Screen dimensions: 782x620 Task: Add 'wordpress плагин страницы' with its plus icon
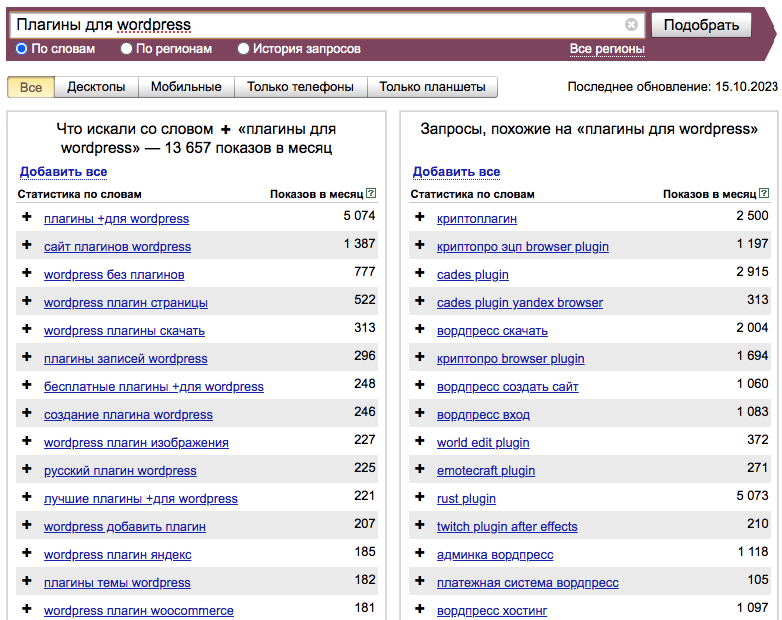(27, 301)
